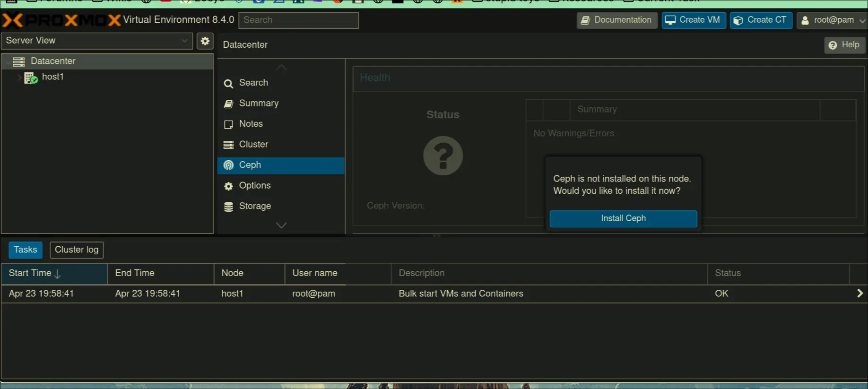Expand the host1 tree node
868x389 pixels.
click(19, 77)
